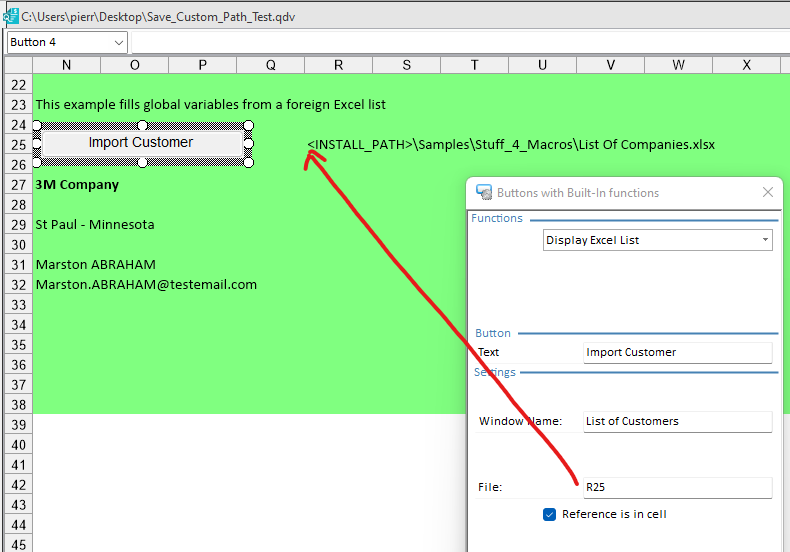This screenshot has width=790, height=552.
Task: Select the 3M Company cell
Action: pos(77,185)
